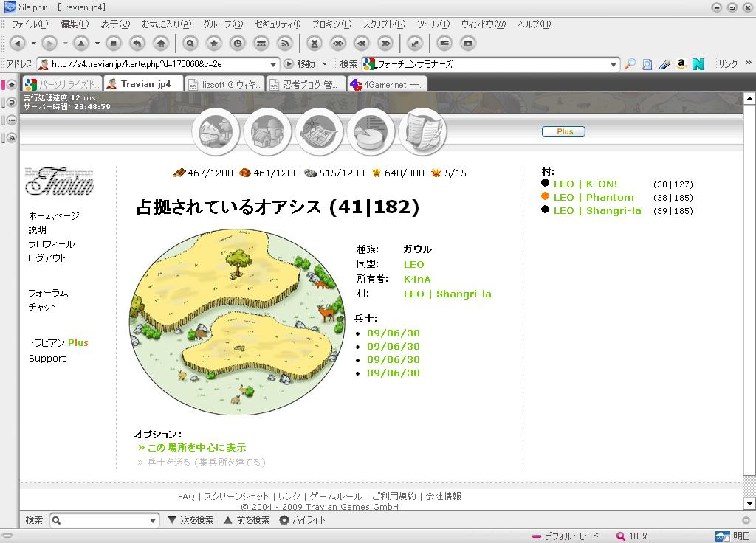
Task: Open the セキュリティ(I) menu
Action: tap(278, 24)
